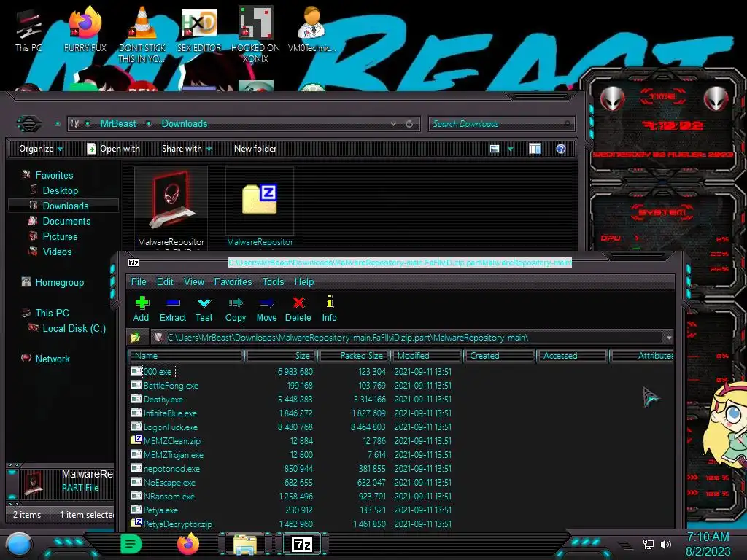
Task: Open the Help menu in 7-Zip
Action: point(304,282)
